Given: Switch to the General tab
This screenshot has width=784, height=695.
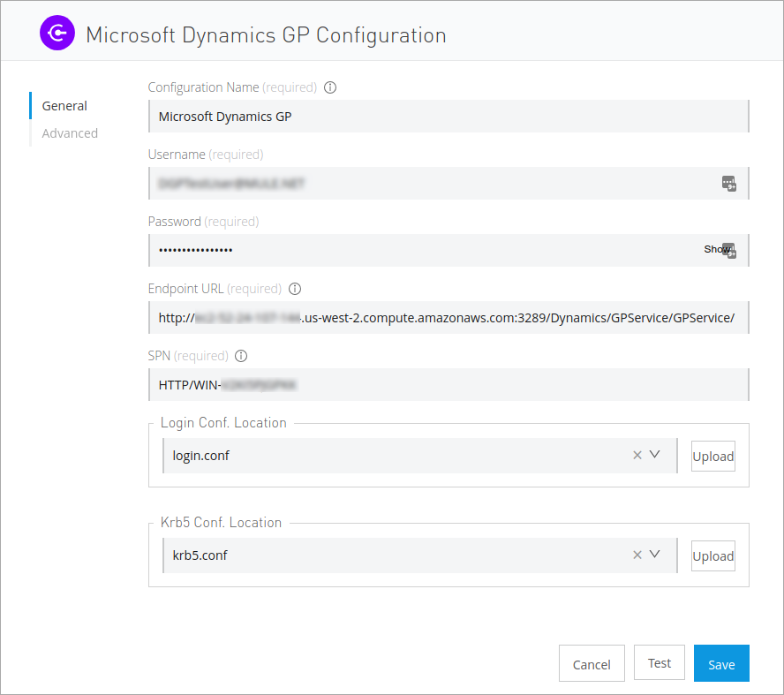Looking at the screenshot, I should (x=64, y=106).
